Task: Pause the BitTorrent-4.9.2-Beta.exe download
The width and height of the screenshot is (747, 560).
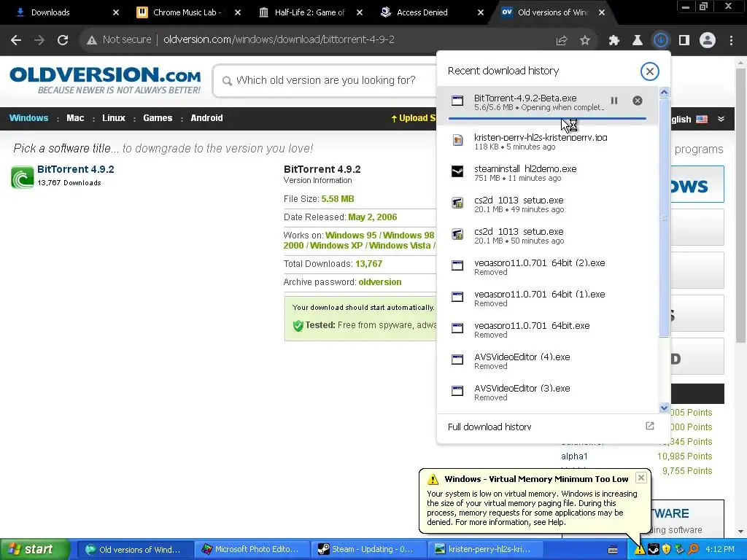Action: point(614,101)
